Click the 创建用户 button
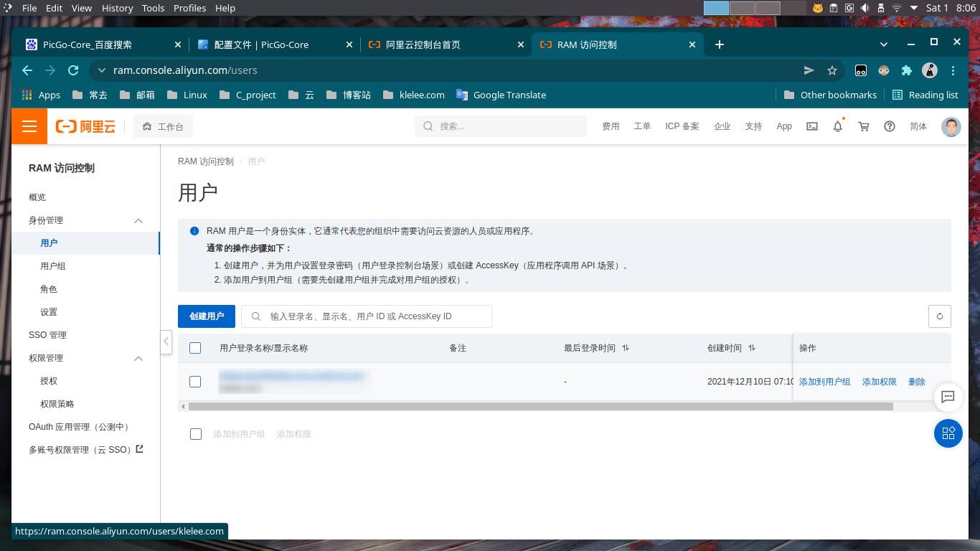The width and height of the screenshot is (980, 551). tap(207, 316)
